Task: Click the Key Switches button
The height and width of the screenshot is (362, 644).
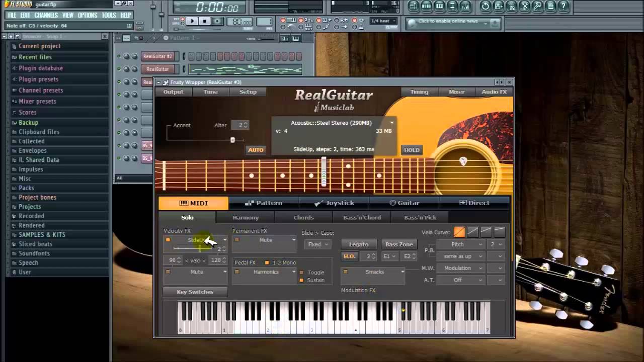Action: coord(195,292)
